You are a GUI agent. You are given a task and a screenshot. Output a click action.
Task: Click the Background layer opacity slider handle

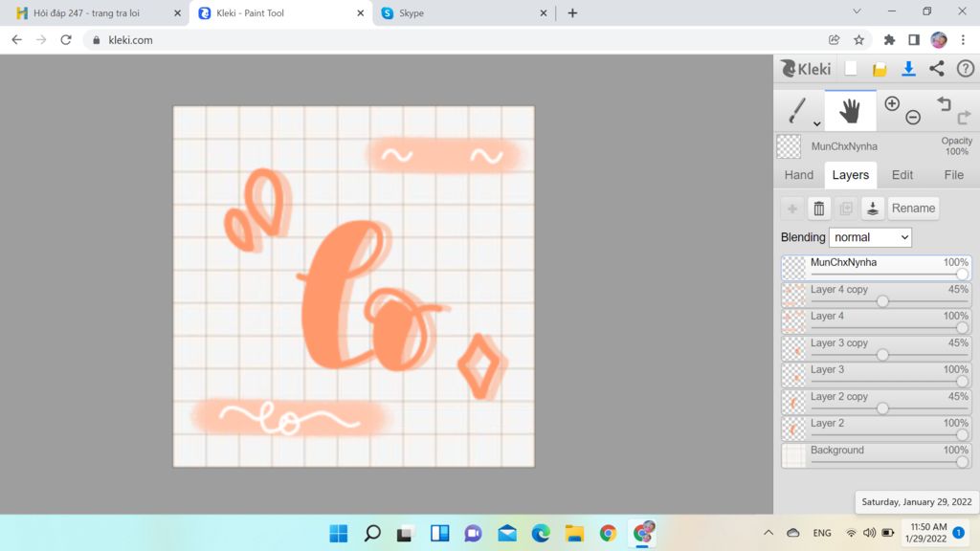pos(962,462)
